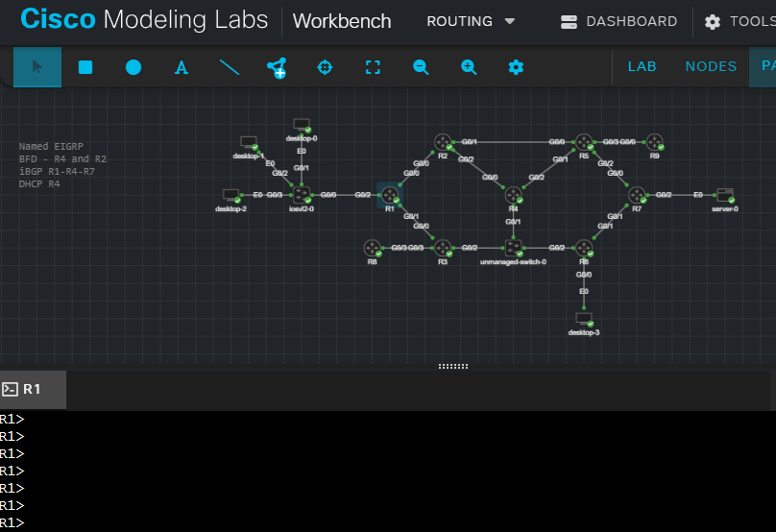Open the ROUTING lab dropdown
Viewport: 776px width, 532px height.
471,21
